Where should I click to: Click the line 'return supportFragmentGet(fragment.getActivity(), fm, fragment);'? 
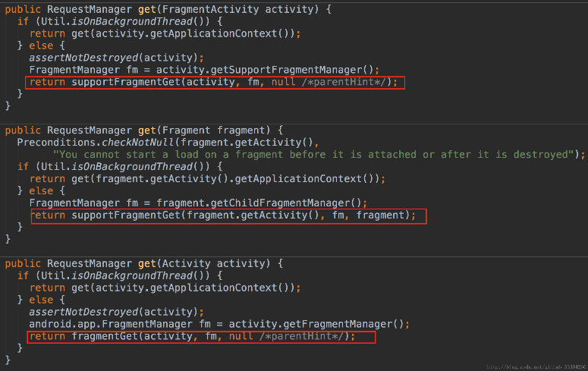(223, 215)
